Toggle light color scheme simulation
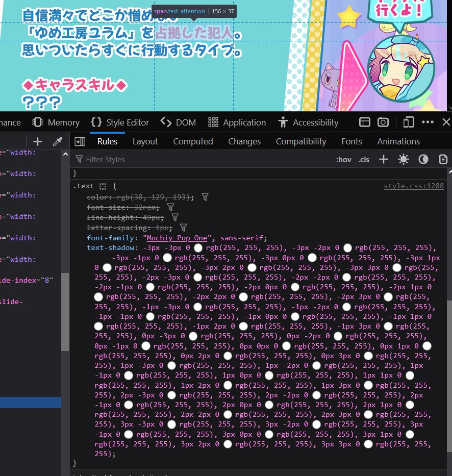The height and width of the screenshot is (476, 452). 404,160
